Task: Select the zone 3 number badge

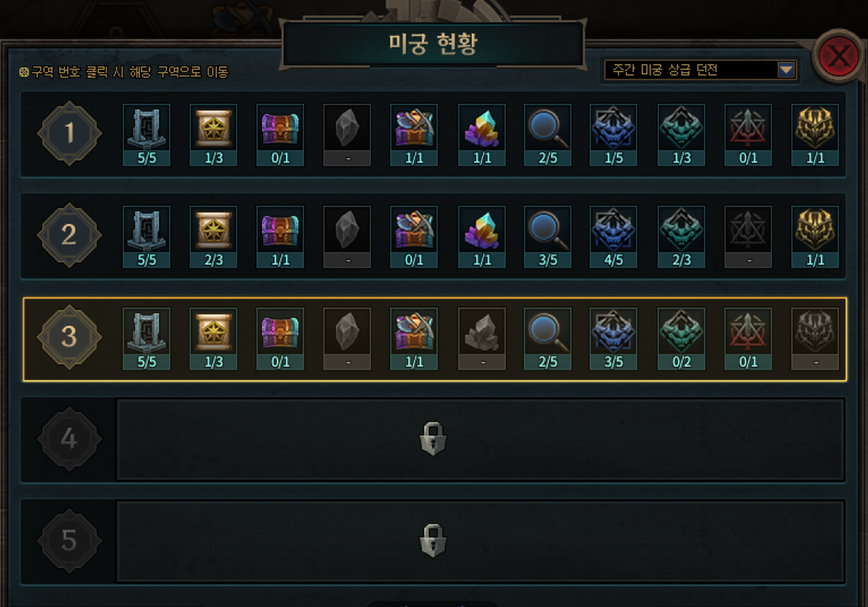Action: (70, 337)
